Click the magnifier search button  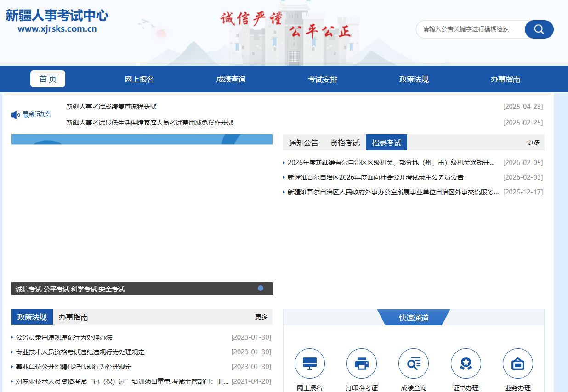(539, 29)
